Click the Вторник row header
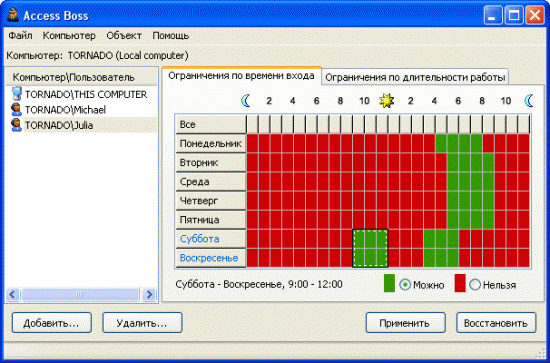 coord(210,162)
